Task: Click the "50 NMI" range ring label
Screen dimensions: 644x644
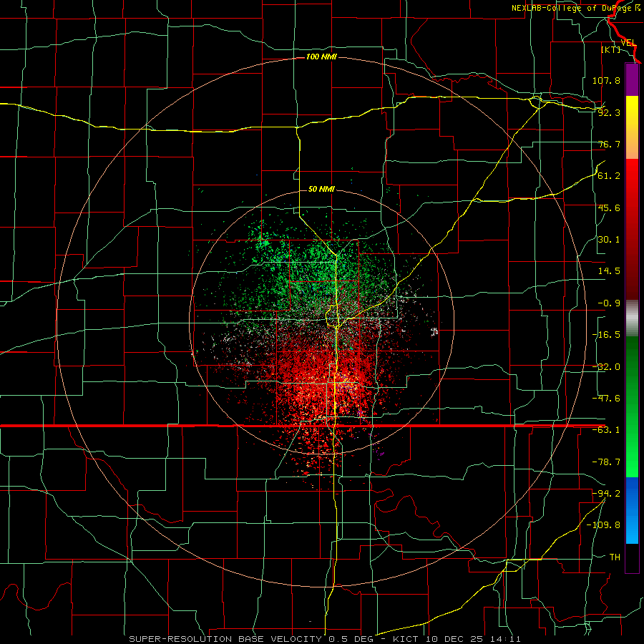Action: click(321, 189)
